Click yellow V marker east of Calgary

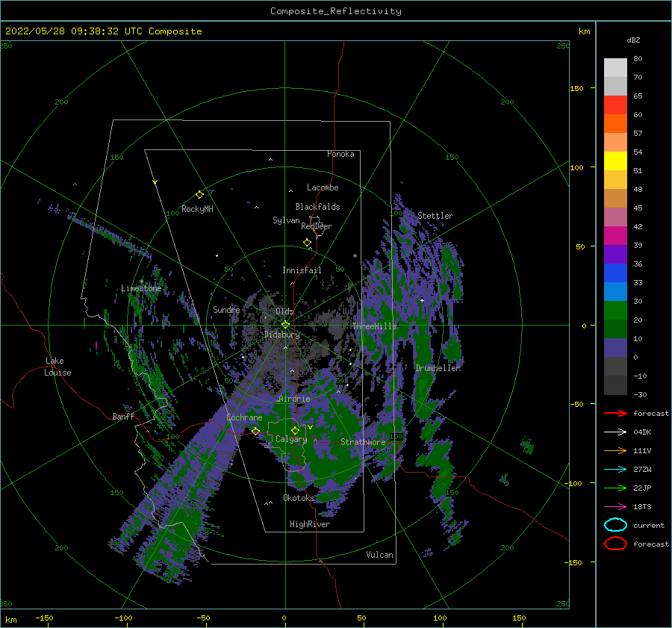pos(310,427)
